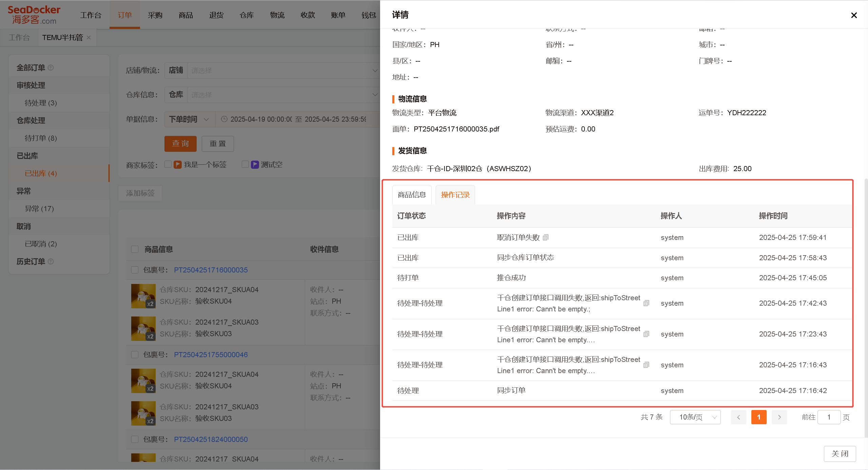Copy the 取消订单失败 record text icon

545,238
